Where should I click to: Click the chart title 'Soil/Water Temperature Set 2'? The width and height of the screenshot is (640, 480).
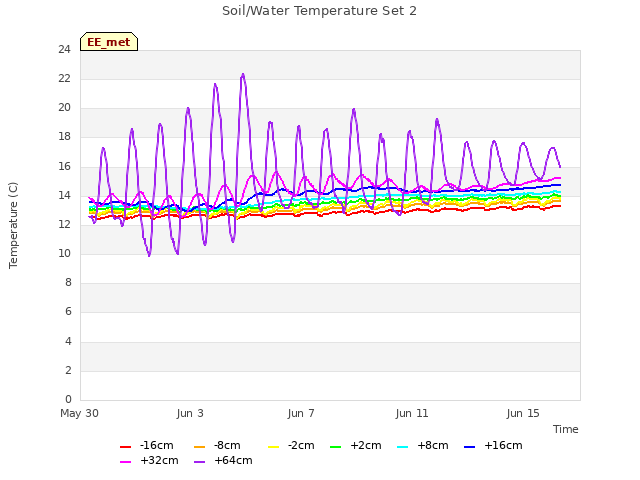319,11
